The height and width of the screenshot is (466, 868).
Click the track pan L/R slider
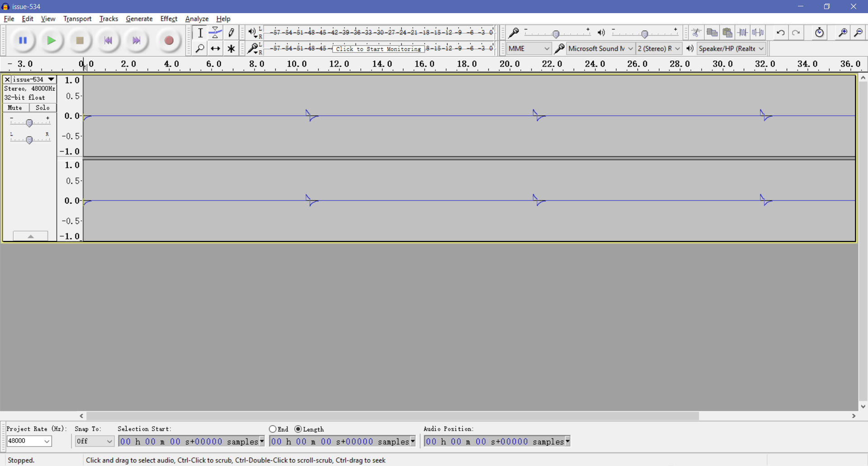tap(29, 139)
